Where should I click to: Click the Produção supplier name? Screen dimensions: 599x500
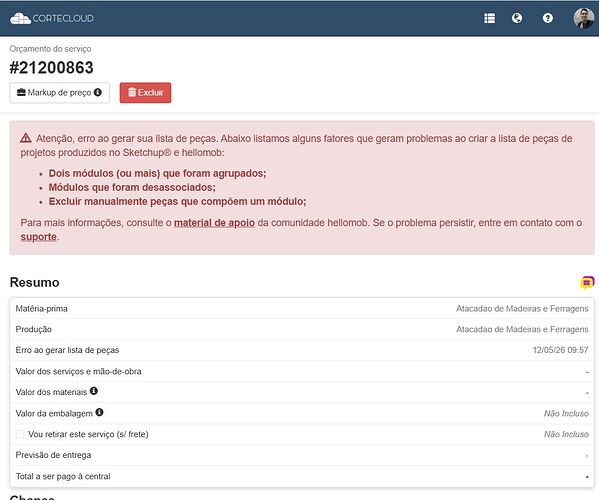coord(522,329)
